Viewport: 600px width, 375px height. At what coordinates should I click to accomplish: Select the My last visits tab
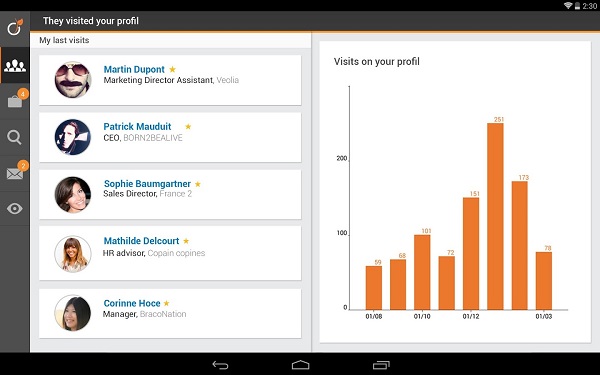point(64,40)
